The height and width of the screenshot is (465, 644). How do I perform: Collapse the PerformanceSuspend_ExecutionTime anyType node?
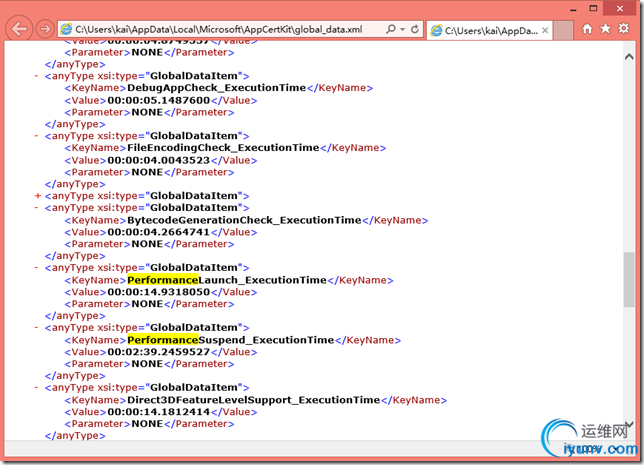pos(37,328)
